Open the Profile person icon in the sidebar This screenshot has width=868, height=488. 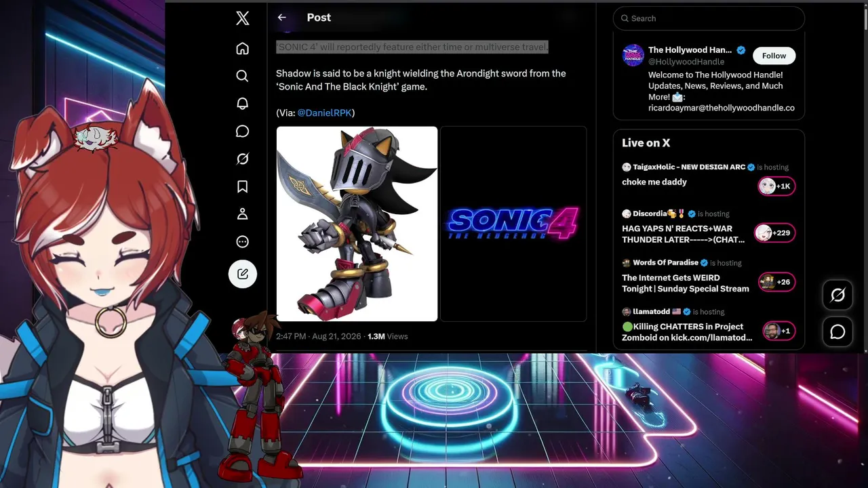pos(242,214)
